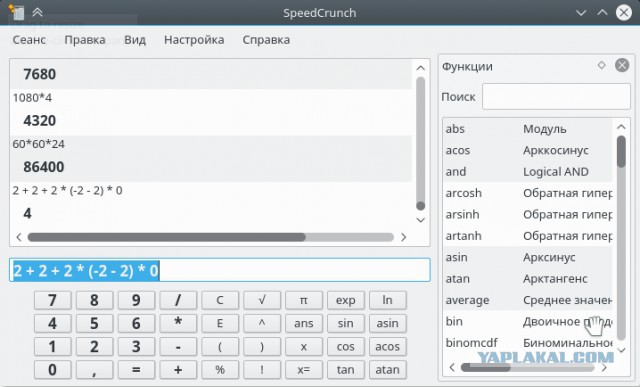
Task: Click function list scrollbar down arrow
Action: pos(621,350)
